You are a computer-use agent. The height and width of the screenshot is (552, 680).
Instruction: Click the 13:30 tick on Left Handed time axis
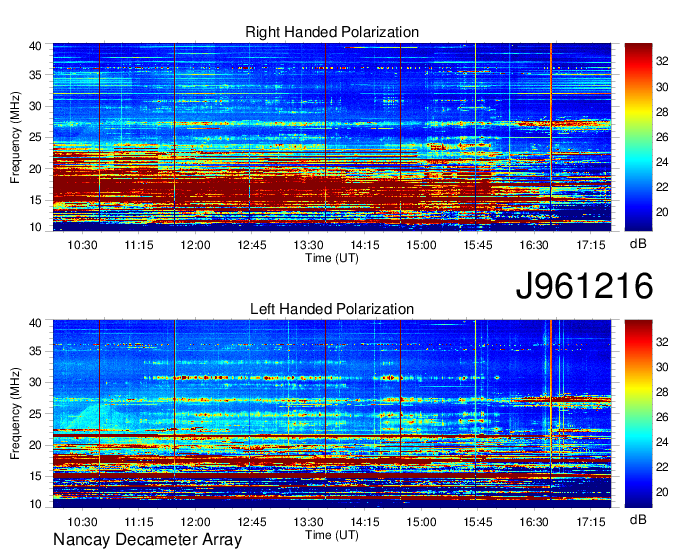(308, 522)
